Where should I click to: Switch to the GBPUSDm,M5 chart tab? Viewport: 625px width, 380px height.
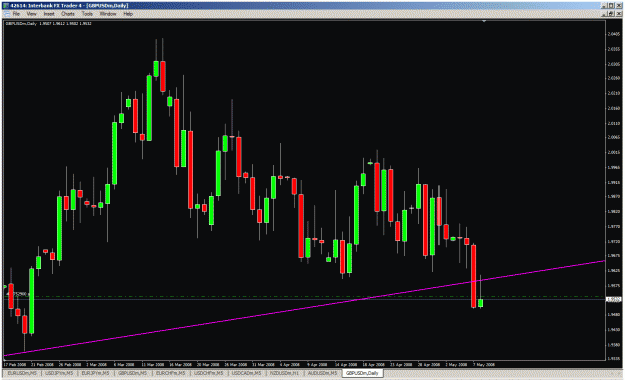pos(132,373)
